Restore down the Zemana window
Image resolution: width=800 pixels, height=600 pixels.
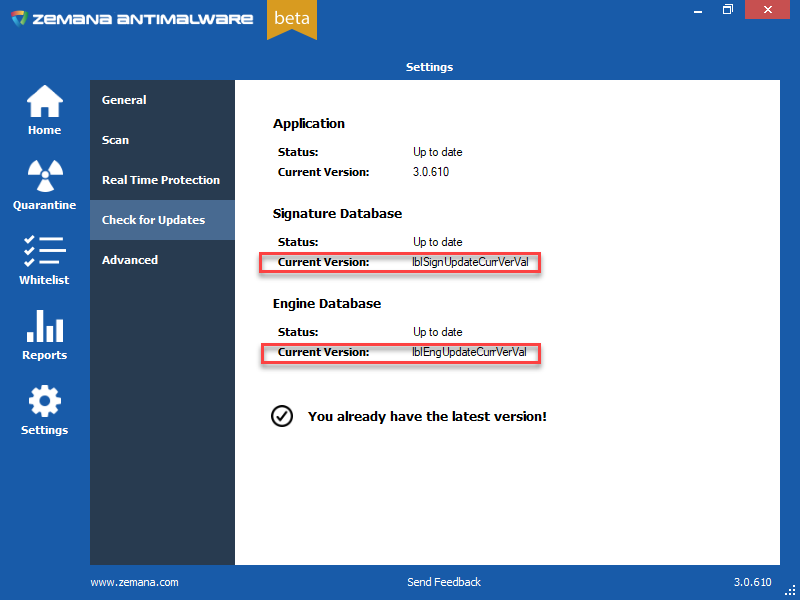tap(728, 10)
